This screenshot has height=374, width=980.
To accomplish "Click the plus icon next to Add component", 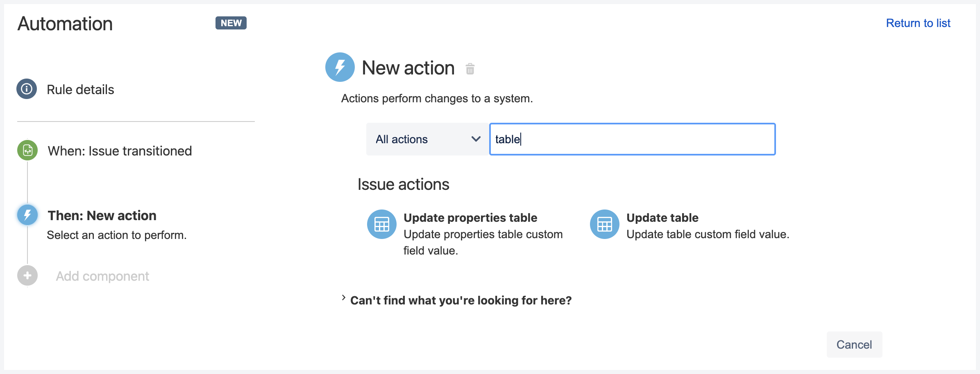I will click(27, 275).
